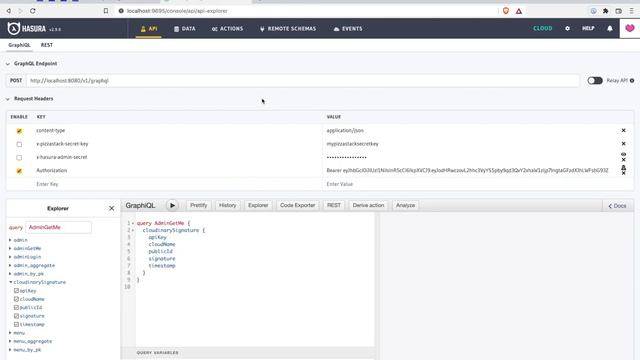Expand the admin node in Explorer
Screen dimensions: 640x360
[10, 240]
